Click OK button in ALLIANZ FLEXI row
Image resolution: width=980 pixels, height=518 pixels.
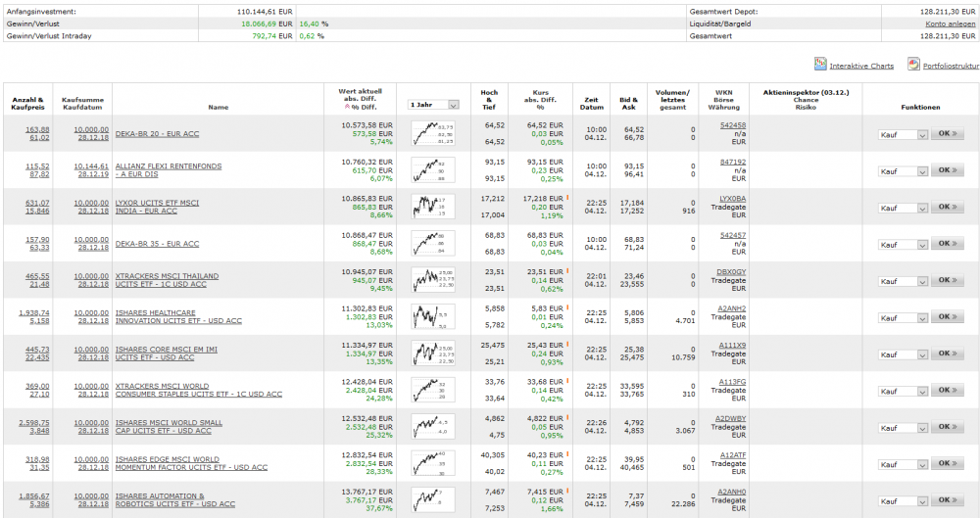click(948, 170)
